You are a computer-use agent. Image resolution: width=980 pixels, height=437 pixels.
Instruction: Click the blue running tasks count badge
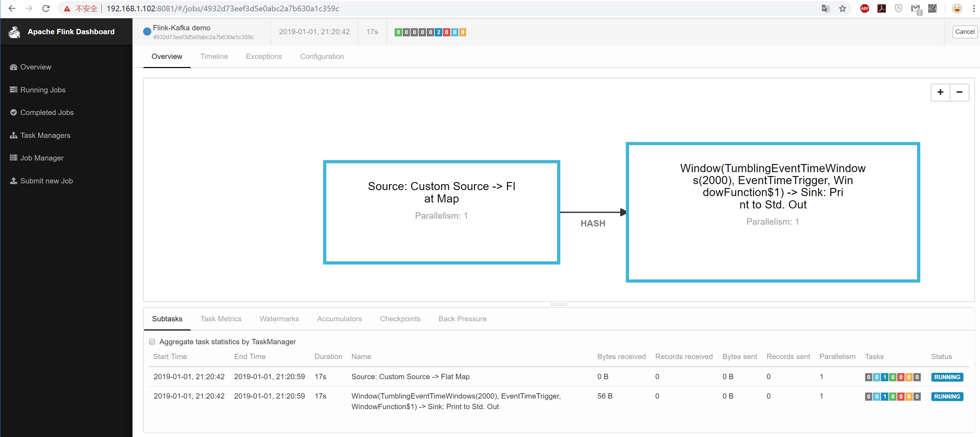coord(439,32)
